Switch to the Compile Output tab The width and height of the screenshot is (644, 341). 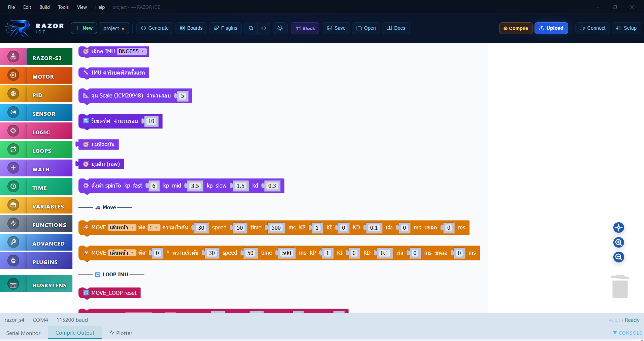click(75, 333)
